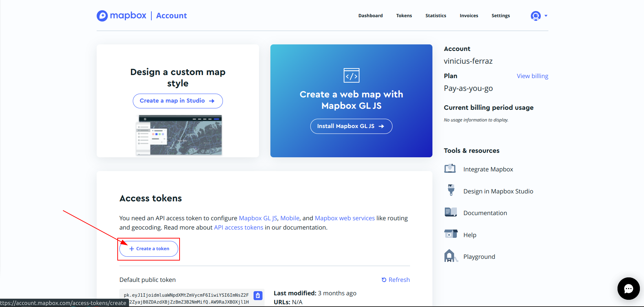Screen dimensions: 644x307
Task: Open the Invoices nav item
Action: pyautogui.click(x=469, y=16)
